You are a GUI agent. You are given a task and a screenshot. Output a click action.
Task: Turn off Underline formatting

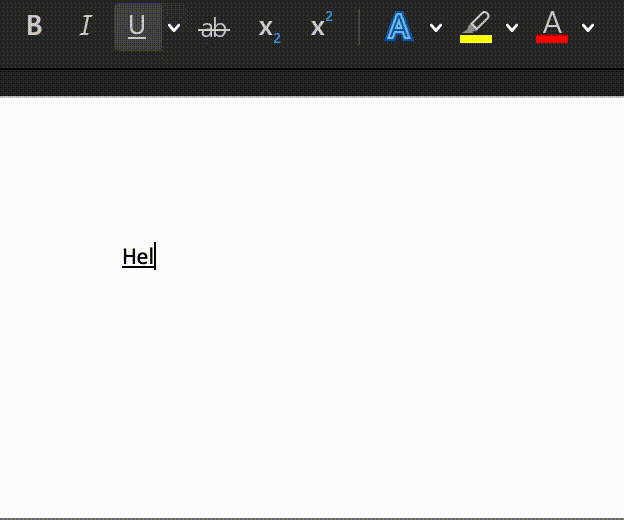pos(137,27)
